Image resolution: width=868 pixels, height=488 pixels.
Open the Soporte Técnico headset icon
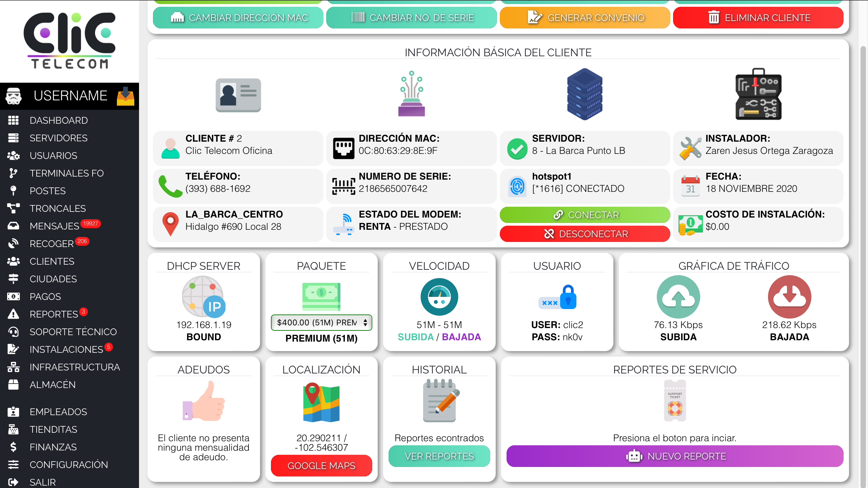(x=13, y=332)
